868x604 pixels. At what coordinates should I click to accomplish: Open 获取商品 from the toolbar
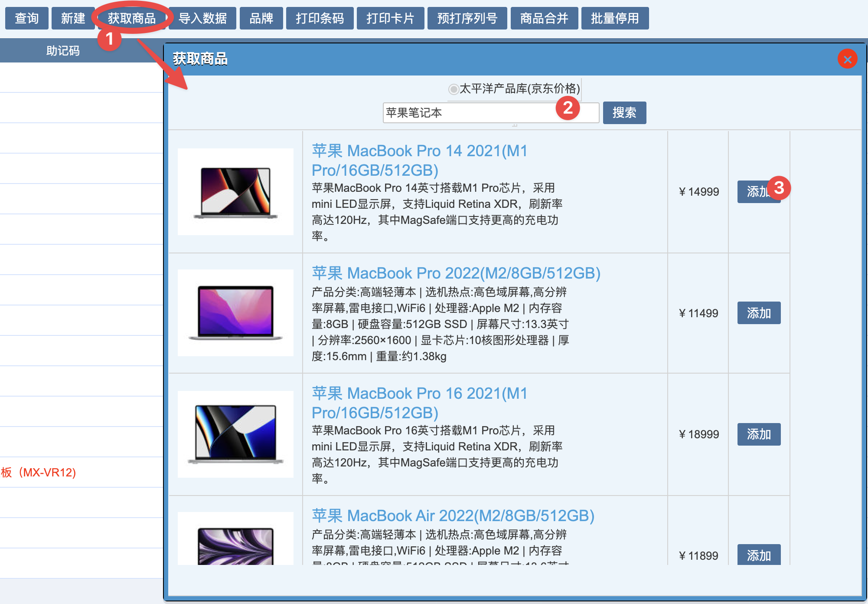click(131, 18)
